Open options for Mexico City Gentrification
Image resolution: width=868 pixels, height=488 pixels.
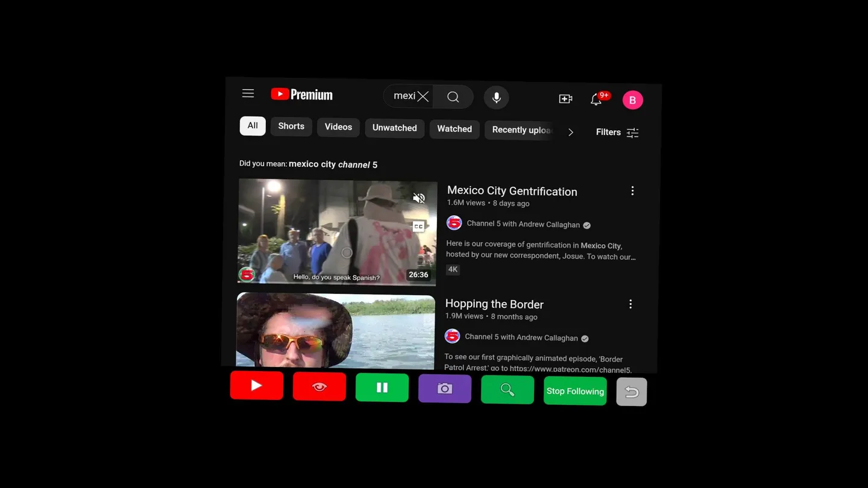(x=632, y=191)
